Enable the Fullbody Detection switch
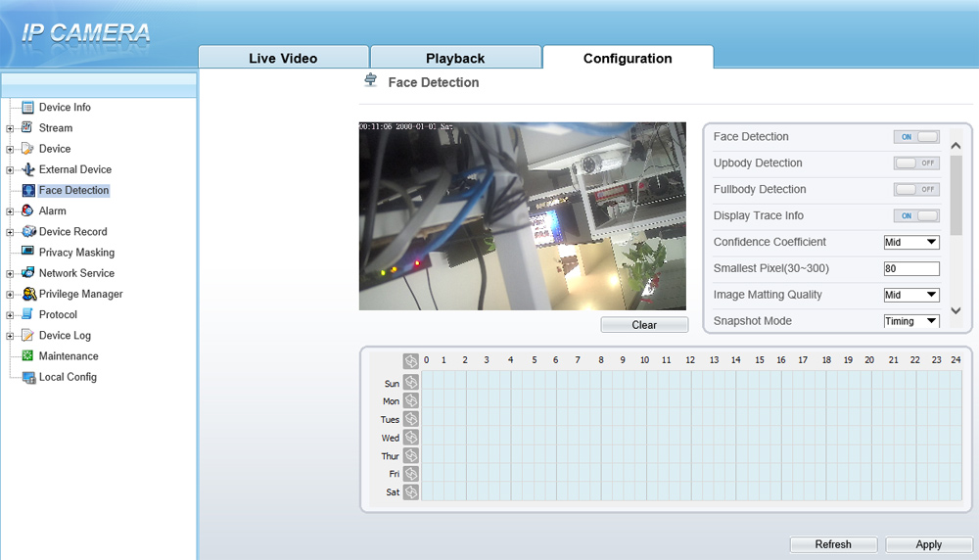This screenshot has width=979, height=560. tap(916, 189)
